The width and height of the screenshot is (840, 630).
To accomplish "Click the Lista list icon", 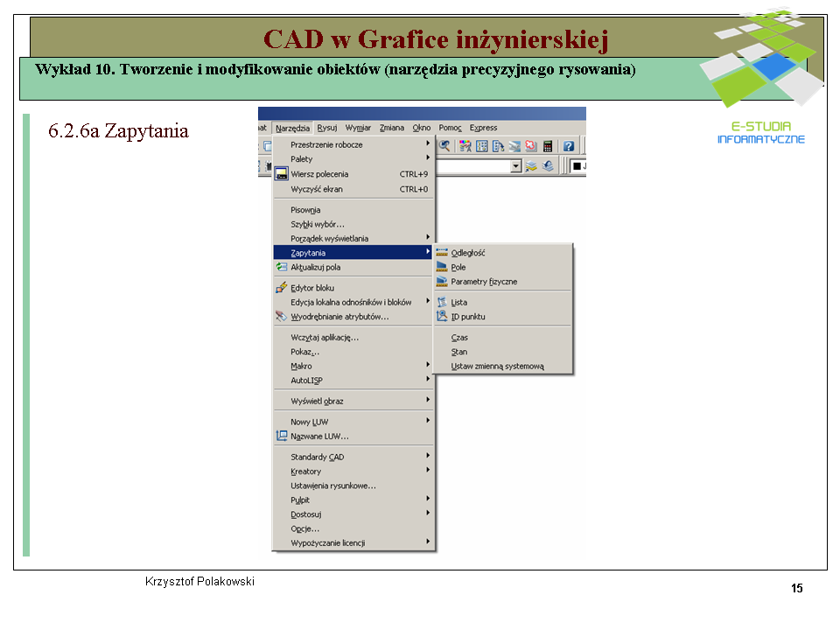I will 442,303.
